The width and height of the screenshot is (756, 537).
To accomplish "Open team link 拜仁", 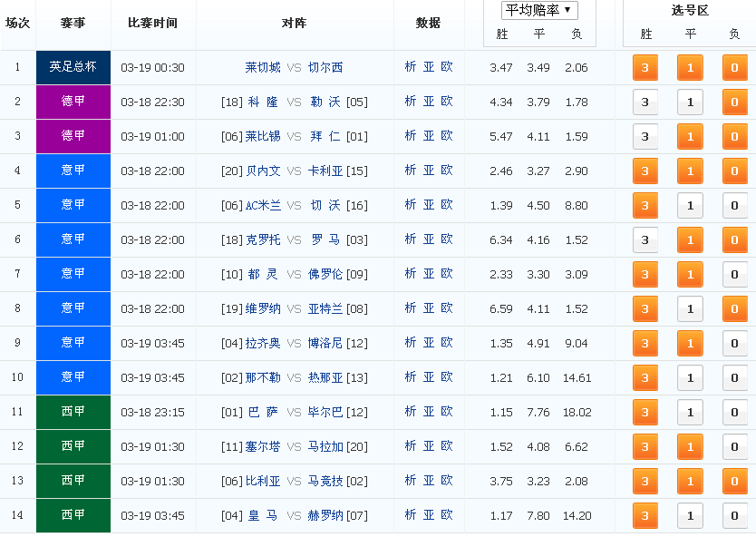I will (325, 137).
